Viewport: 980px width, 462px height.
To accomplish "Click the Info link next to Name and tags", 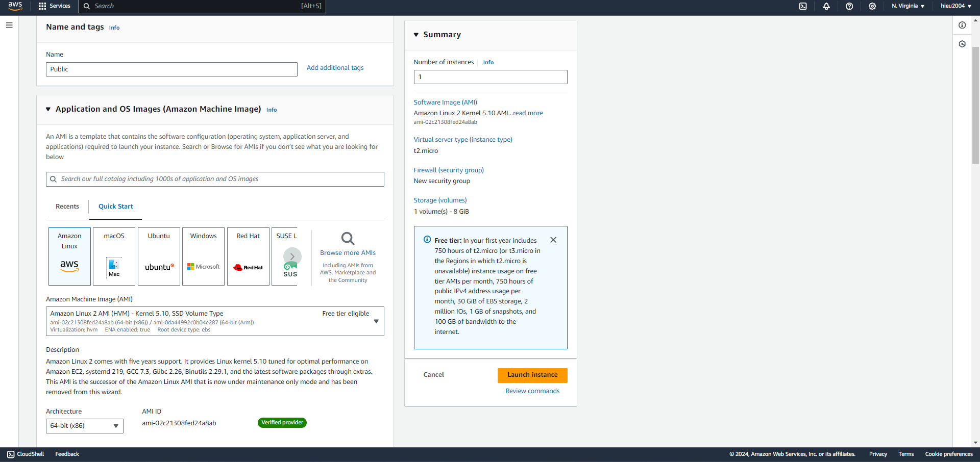I will (114, 28).
